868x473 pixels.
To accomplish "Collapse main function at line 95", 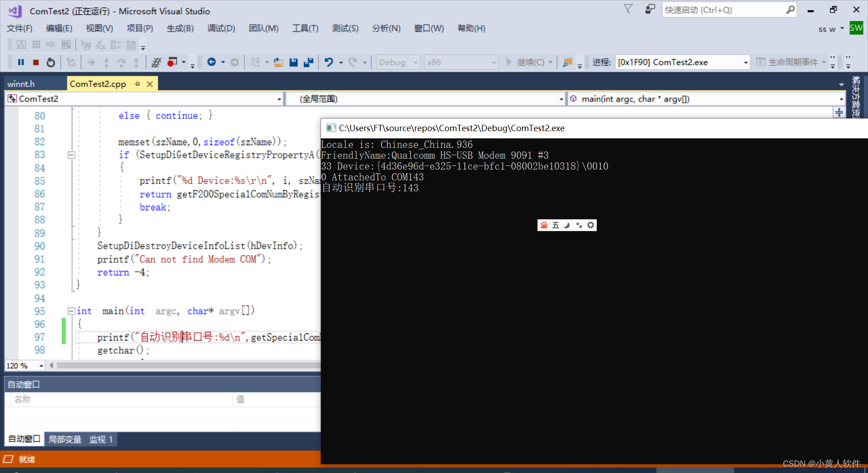I will pos(71,311).
